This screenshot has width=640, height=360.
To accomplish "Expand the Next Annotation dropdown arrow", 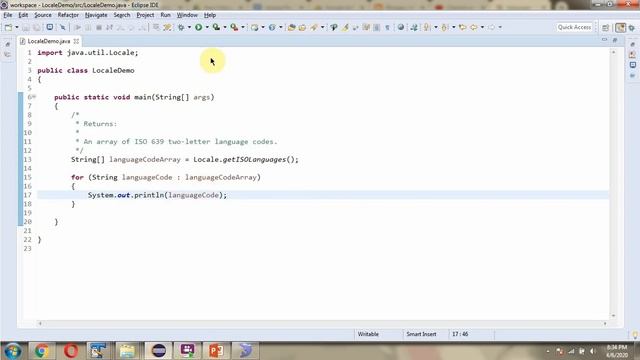I will click(436, 27).
